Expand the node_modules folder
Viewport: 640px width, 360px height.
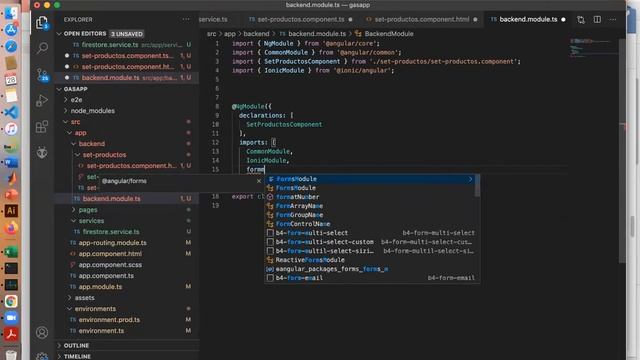[x=66, y=111]
